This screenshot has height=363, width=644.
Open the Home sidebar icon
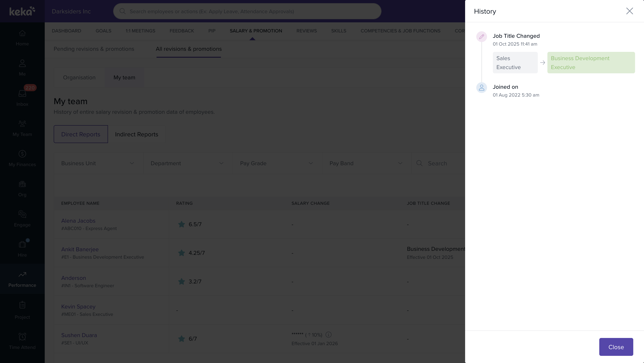tap(22, 34)
